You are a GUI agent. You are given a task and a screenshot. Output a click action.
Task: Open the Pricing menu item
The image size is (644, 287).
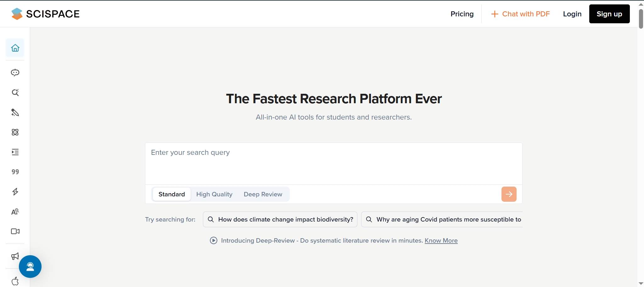(462, 14)
